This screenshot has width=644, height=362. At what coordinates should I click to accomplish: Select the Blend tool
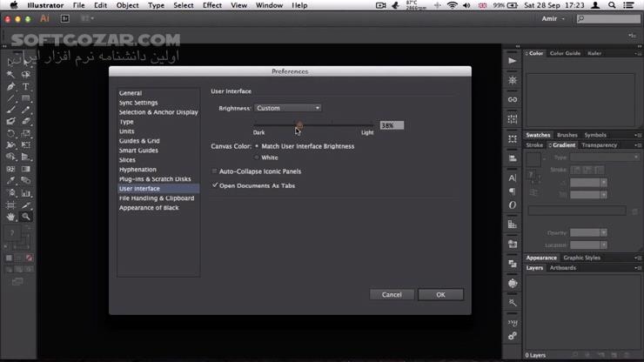coord(25,180)
